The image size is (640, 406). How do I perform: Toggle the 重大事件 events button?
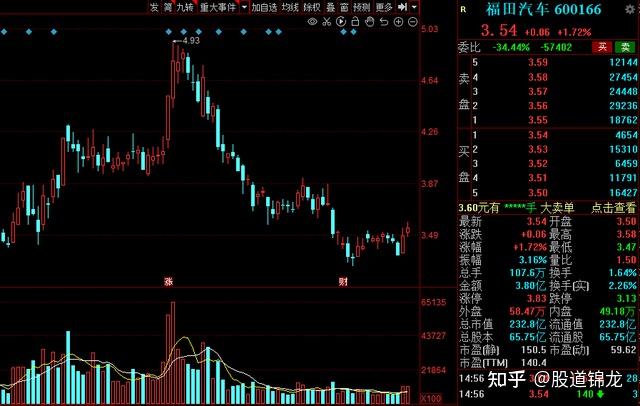point(218,7)
